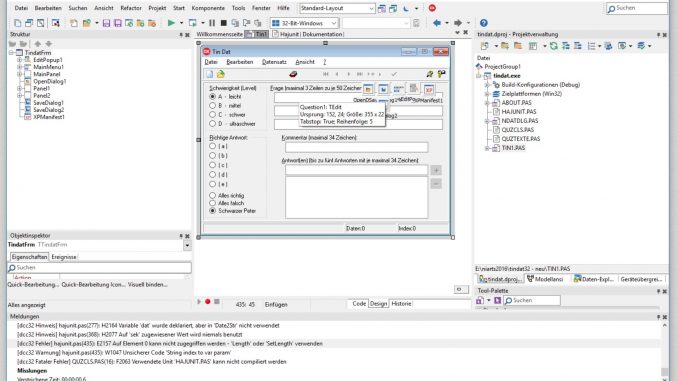Select radio 'C - schwer'
The image size is (678, 381).
[x=212, y=115]
